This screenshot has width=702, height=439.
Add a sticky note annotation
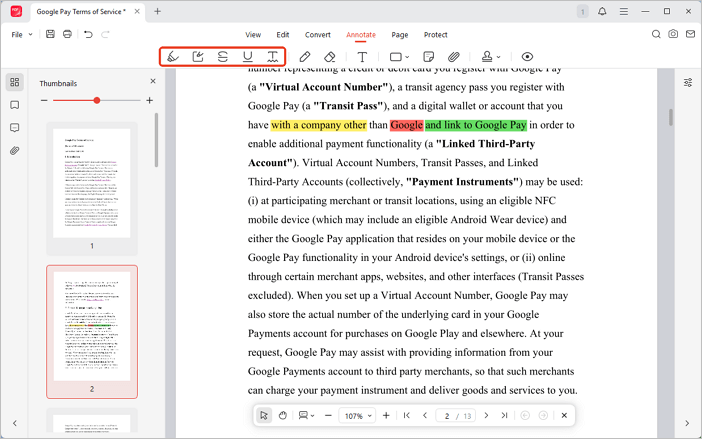point(428,57)
